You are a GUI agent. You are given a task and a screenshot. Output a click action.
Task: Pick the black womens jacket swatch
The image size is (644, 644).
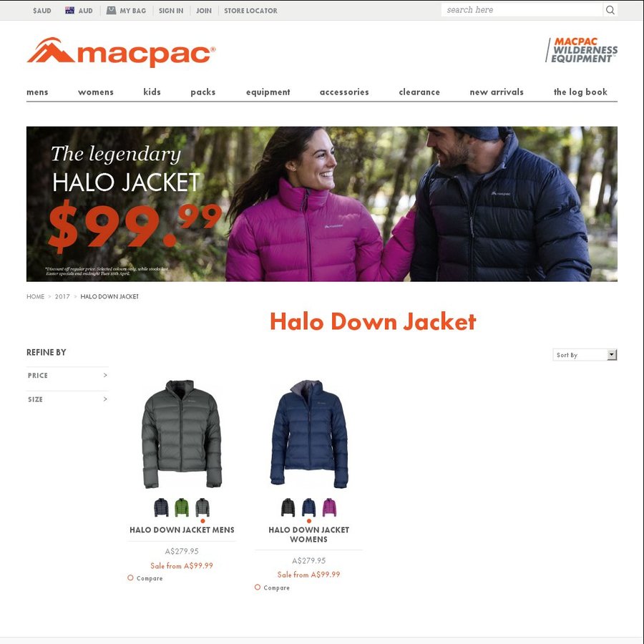point(288,507)
